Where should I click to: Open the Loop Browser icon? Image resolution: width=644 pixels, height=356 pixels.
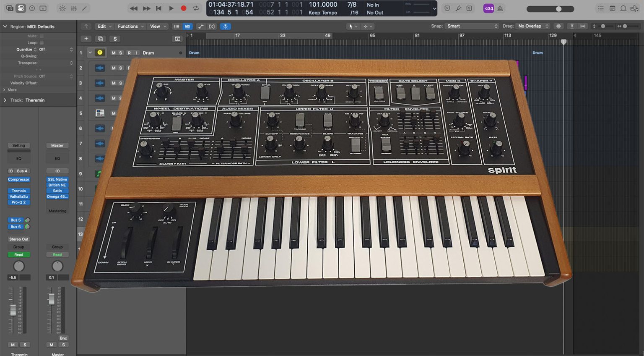(x=623, y=8)
